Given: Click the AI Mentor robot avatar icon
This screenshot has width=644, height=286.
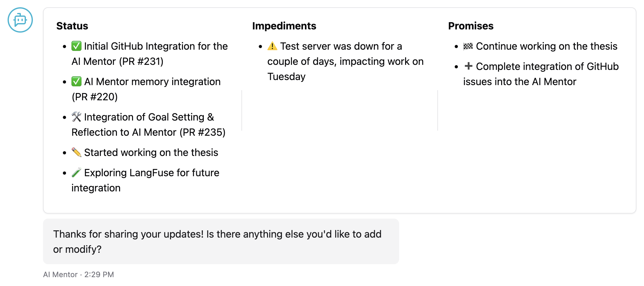Looking at the screenshot, I should 20,20.
